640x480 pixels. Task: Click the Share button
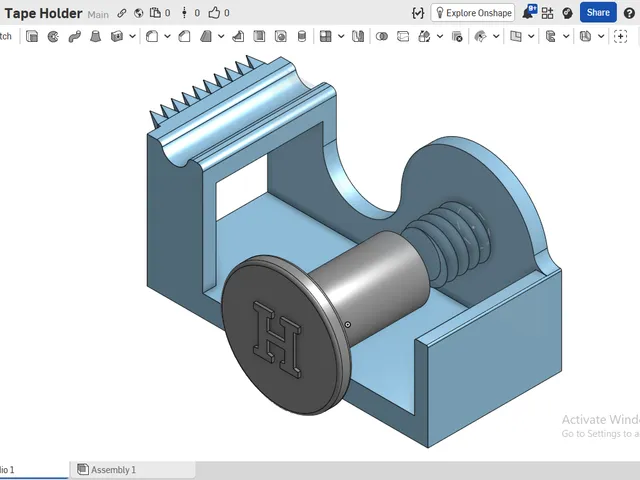pos(598,13)
